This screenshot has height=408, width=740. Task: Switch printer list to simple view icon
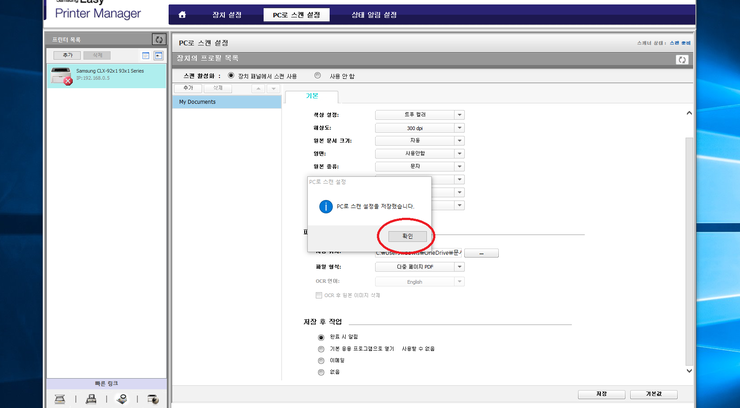tap(146, 56)
